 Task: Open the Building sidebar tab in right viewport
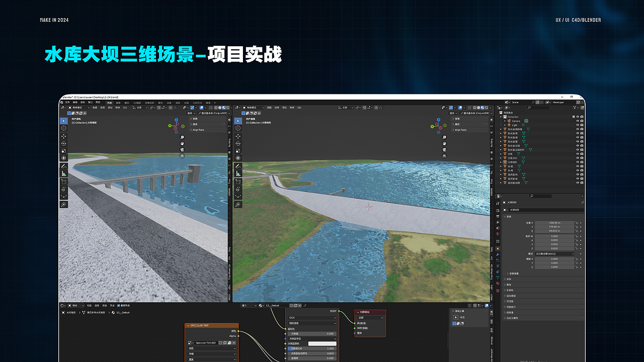click(492, 143)
